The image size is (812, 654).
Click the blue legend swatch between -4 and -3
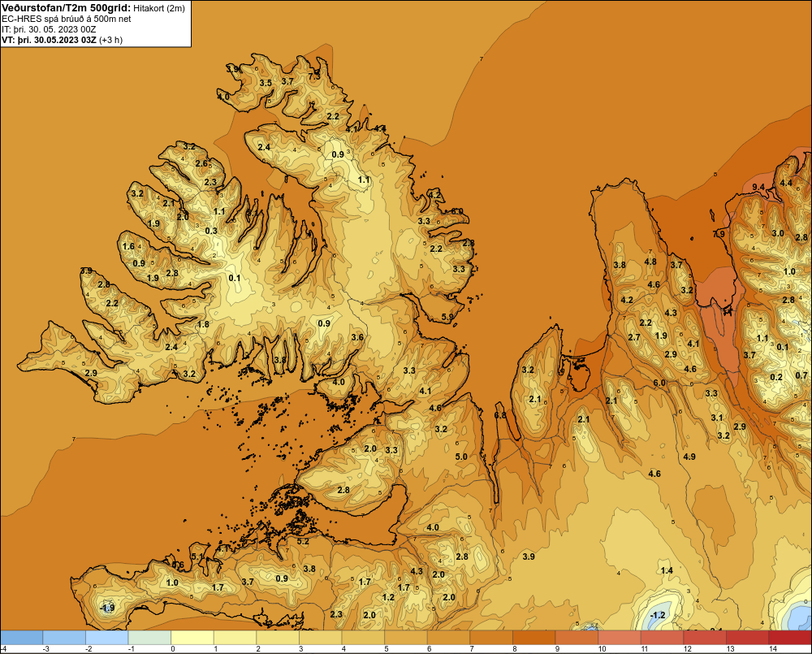[x=22, y=637]
